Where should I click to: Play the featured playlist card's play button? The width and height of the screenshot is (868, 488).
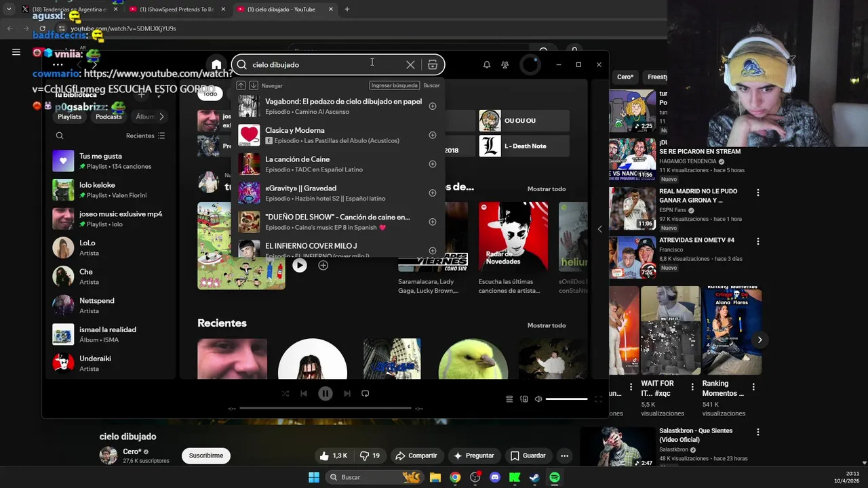pos(299,266)
